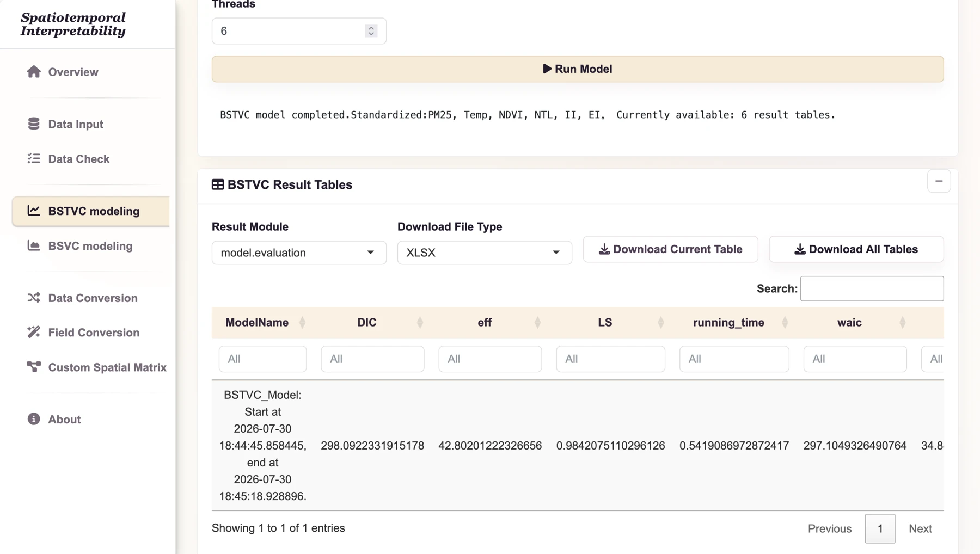The image size is (980, 554).
Task: Click the Data Conversion shuffle icon
Action: click(x=34, y=298)
